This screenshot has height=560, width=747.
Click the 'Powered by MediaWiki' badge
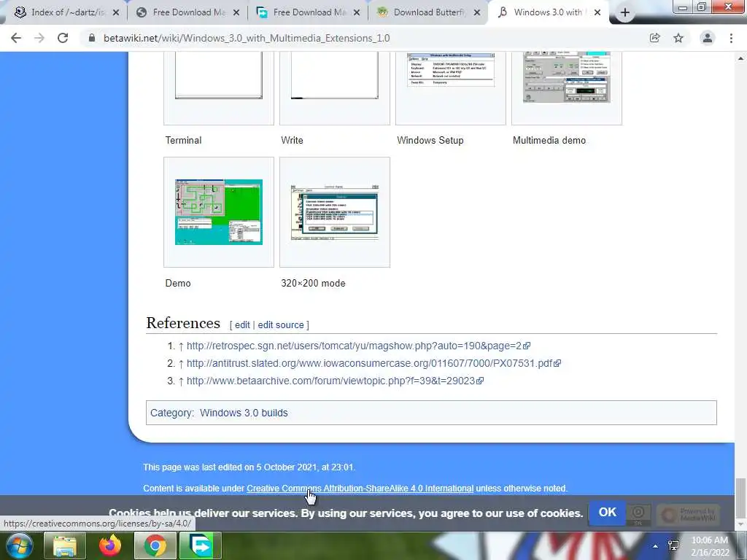(x=688, y=514)
